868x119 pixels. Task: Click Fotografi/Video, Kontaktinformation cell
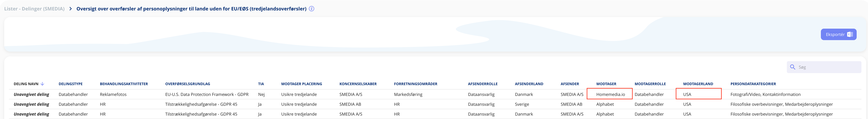coord(765,94)
